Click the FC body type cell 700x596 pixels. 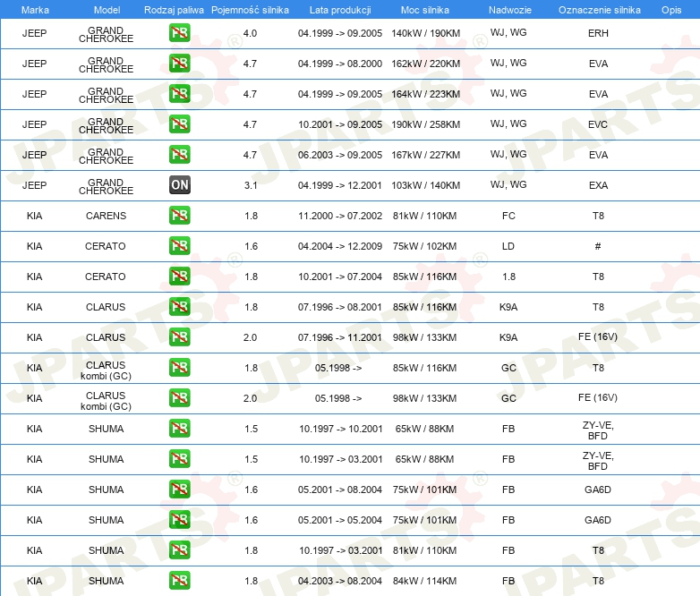[508, 216]
